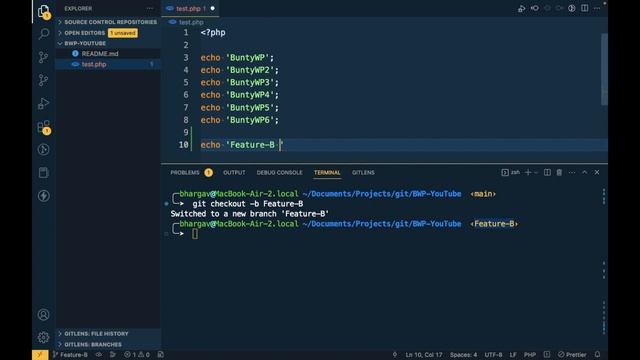Maximize panel size with caret icon
640x360 pixels.
pos(584,173)
